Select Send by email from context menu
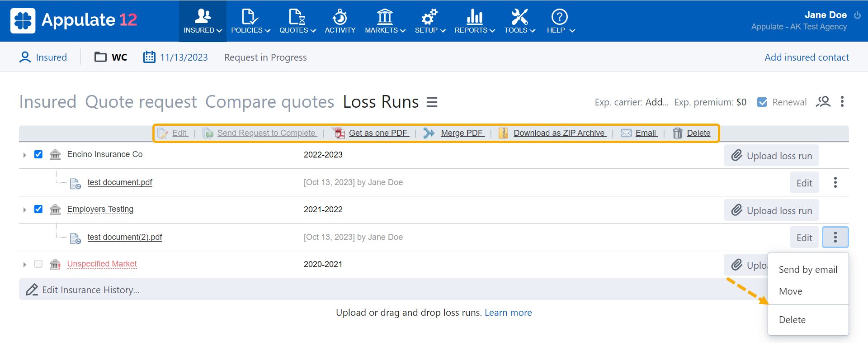868x343 pixels. (808, 270)
